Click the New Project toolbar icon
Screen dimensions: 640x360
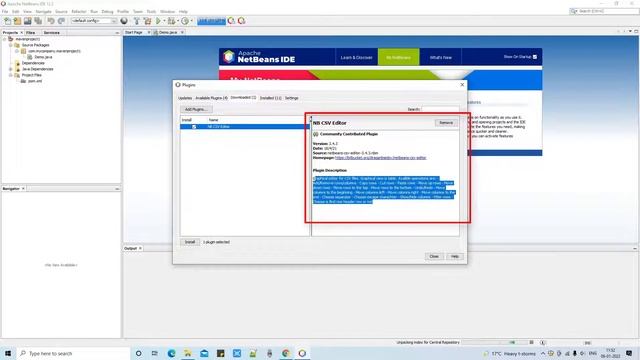tap(17, 21)
